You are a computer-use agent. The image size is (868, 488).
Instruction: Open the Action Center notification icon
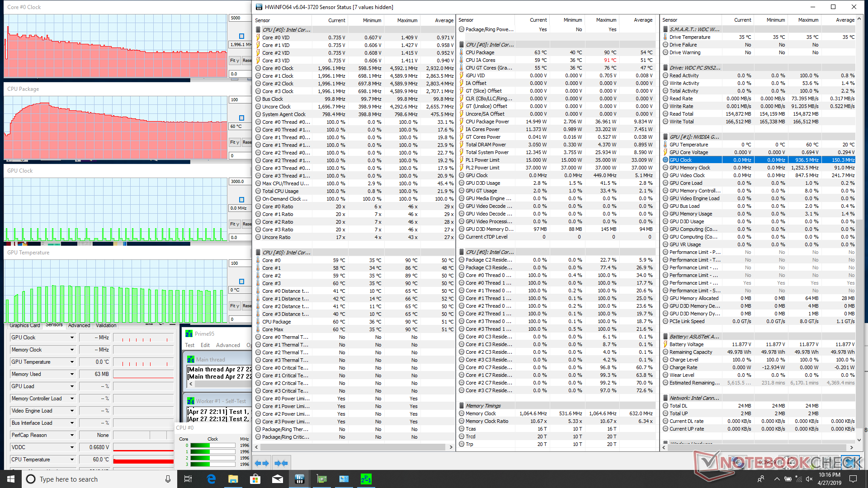click(853, 479)
